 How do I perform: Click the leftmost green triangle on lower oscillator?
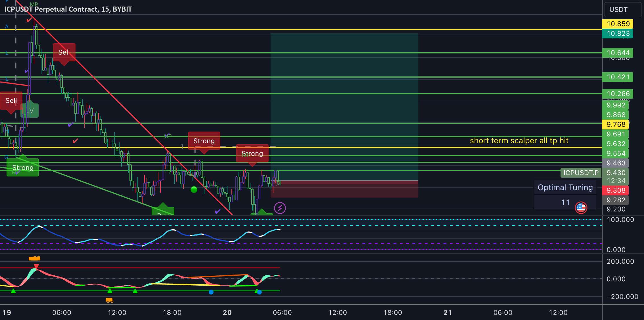pyautogui.click(x=13, y=291)
